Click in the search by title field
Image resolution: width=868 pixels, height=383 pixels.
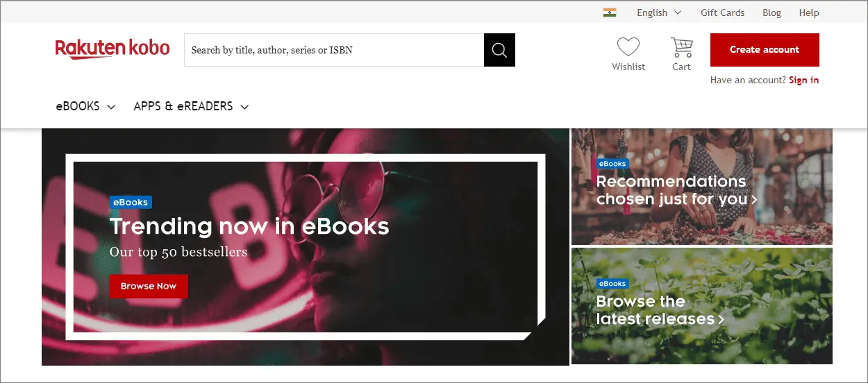334,50
